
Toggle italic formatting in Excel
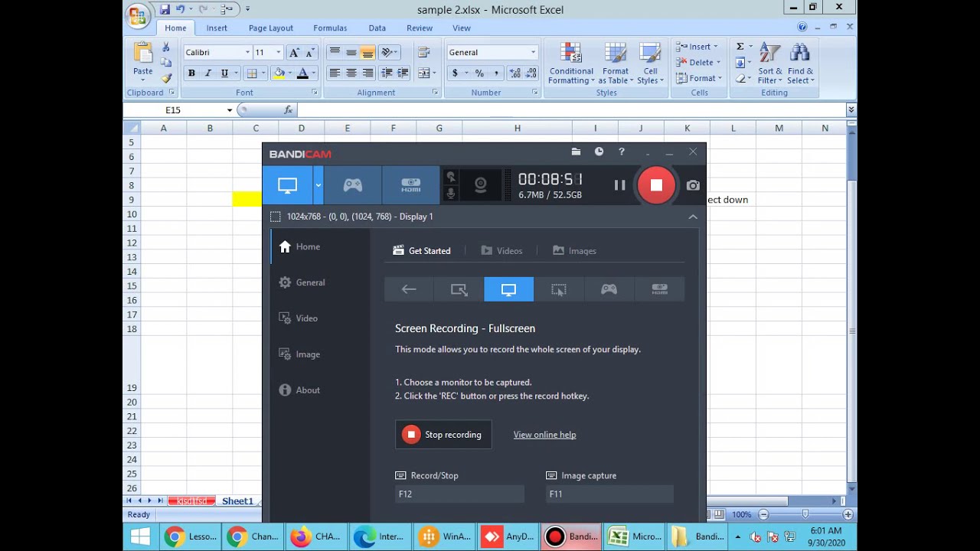[207, 73]
